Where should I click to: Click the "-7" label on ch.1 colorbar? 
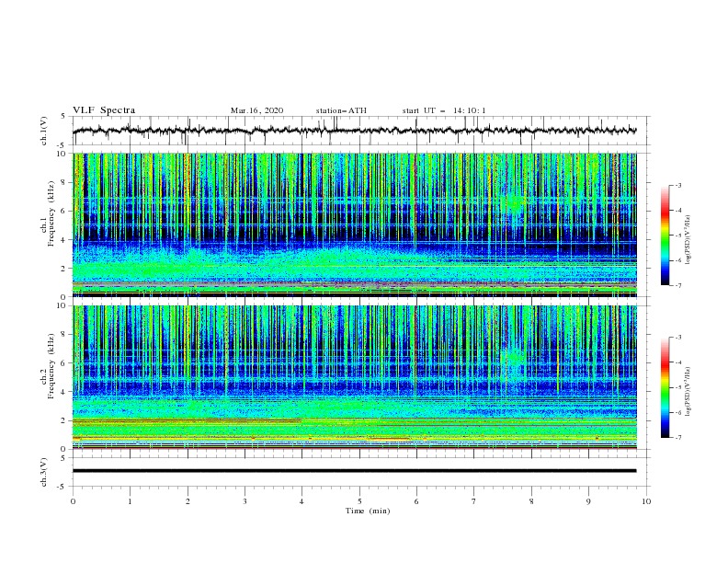point(677,285)
